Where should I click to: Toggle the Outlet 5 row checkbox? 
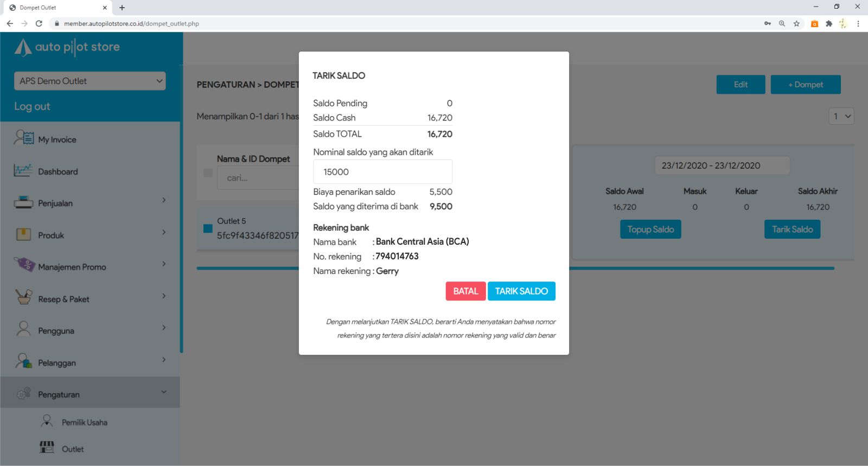tap(208, 228)
